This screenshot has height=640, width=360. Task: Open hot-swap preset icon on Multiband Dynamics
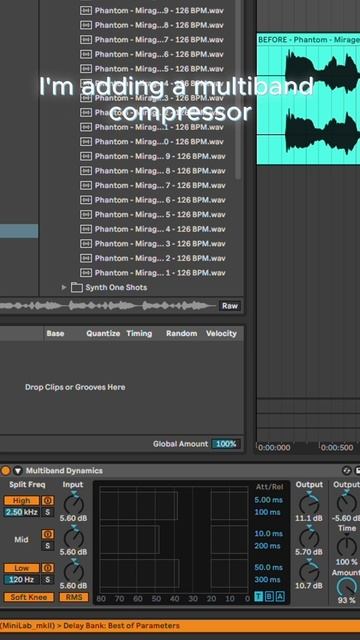[347, 471]
